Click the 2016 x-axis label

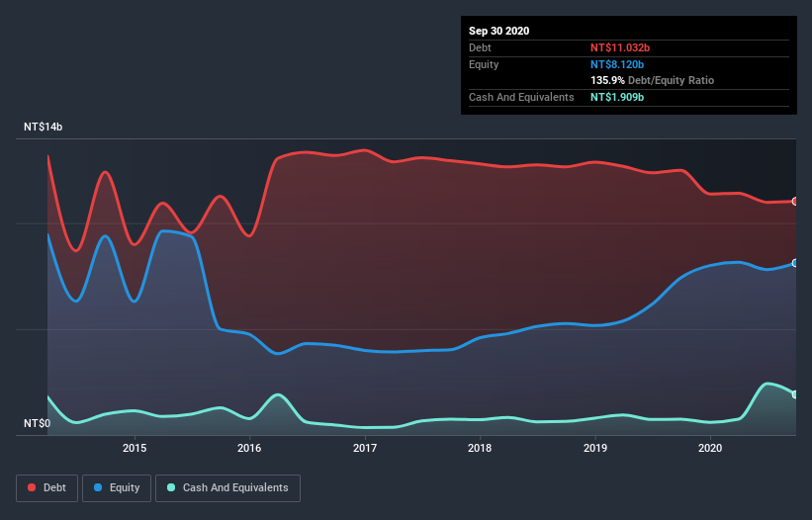[249, 448]
